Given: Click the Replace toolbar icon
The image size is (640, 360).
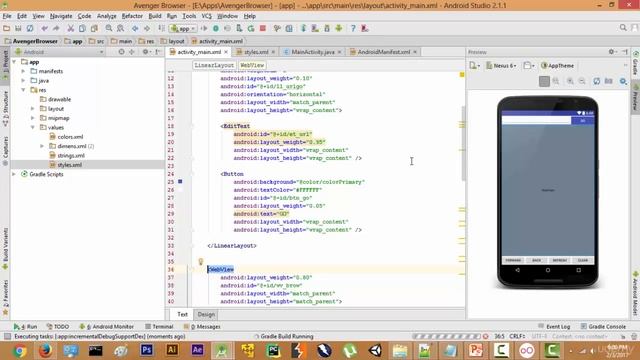Looking at the screenshot, I should coord(120,29).
